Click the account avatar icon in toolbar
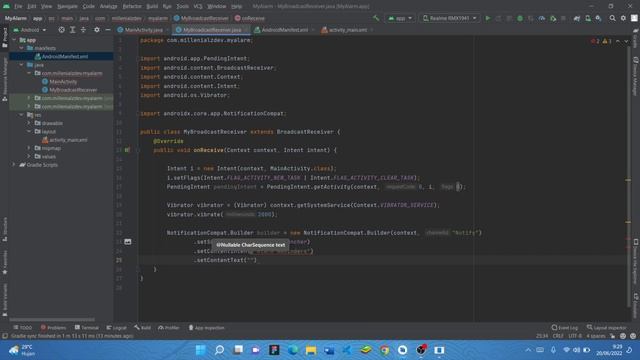Image resolution: width=640 pixels, height=360 pixels. point(634,18)
